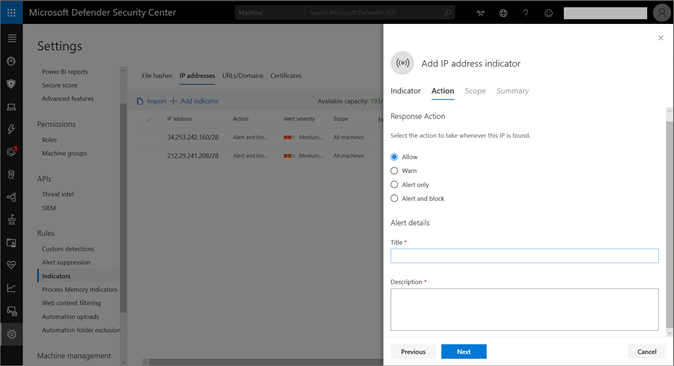
Task: Switch to the Indicator step tab
Action: point(405,91)
